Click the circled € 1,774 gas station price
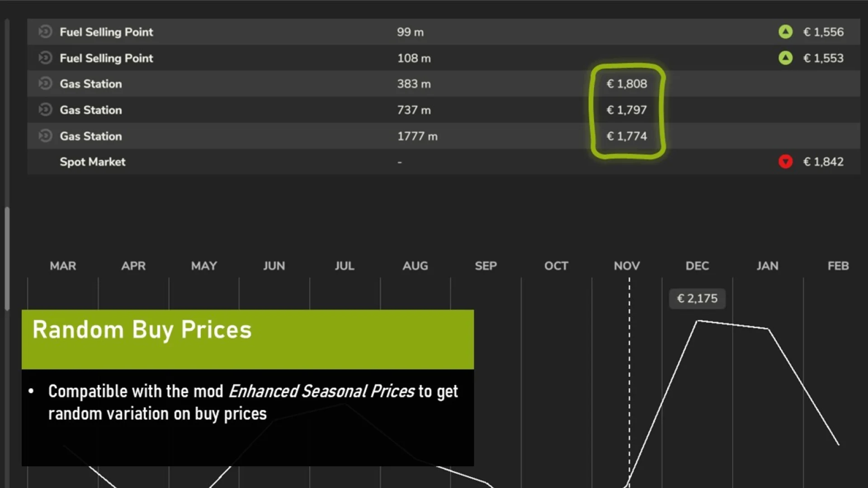The image size is (868, 488). click(627, 136)
